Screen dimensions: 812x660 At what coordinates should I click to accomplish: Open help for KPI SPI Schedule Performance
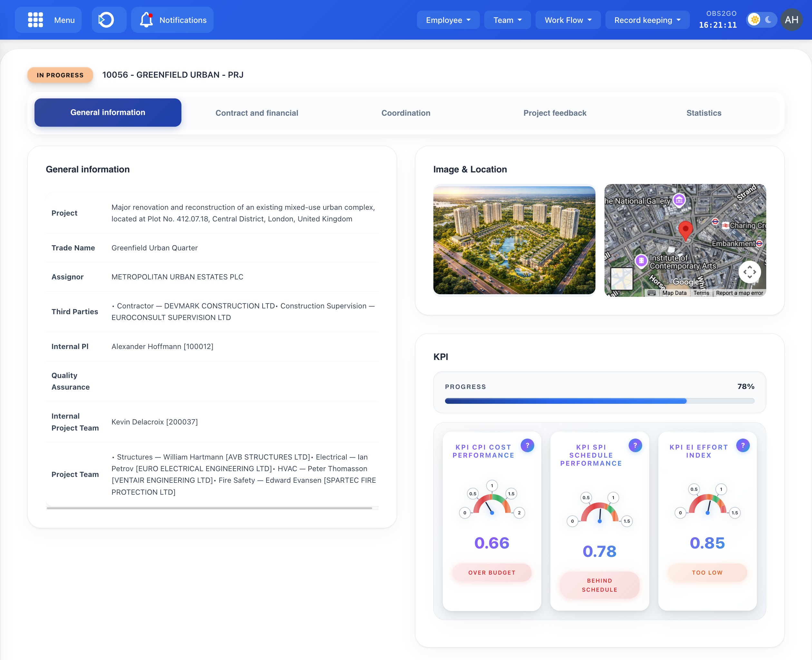click(x=635, y=445)
